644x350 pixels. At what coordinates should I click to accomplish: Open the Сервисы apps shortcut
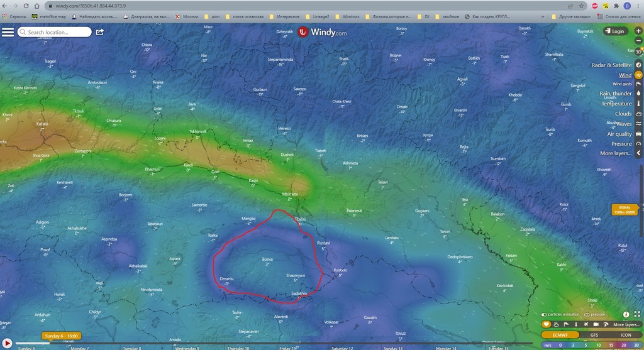pos(14,17)
